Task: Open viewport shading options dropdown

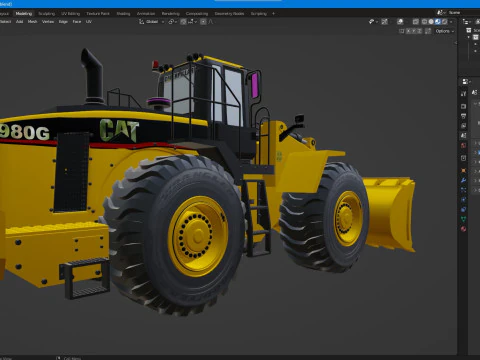Action: pos(451,22)
